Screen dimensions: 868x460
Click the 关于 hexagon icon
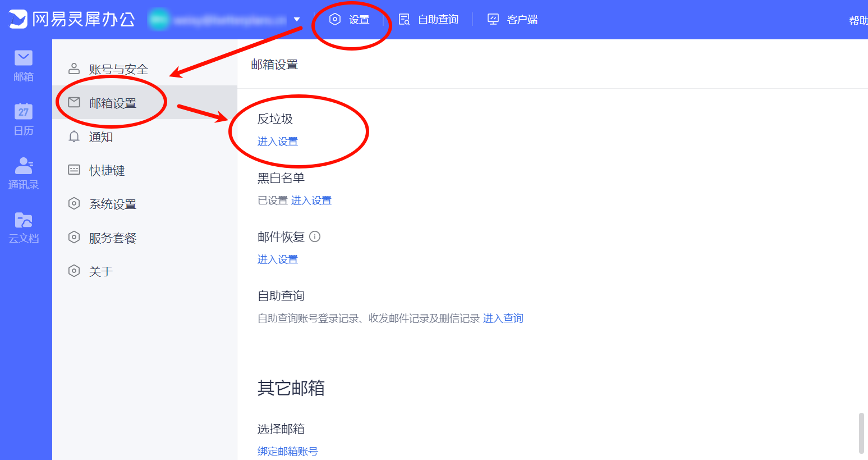(74, 271)
